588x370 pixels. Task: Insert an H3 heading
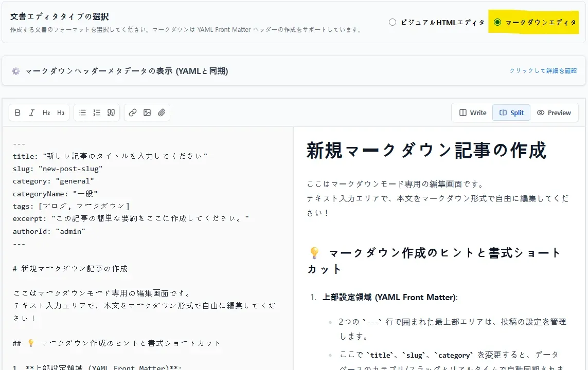61,113
